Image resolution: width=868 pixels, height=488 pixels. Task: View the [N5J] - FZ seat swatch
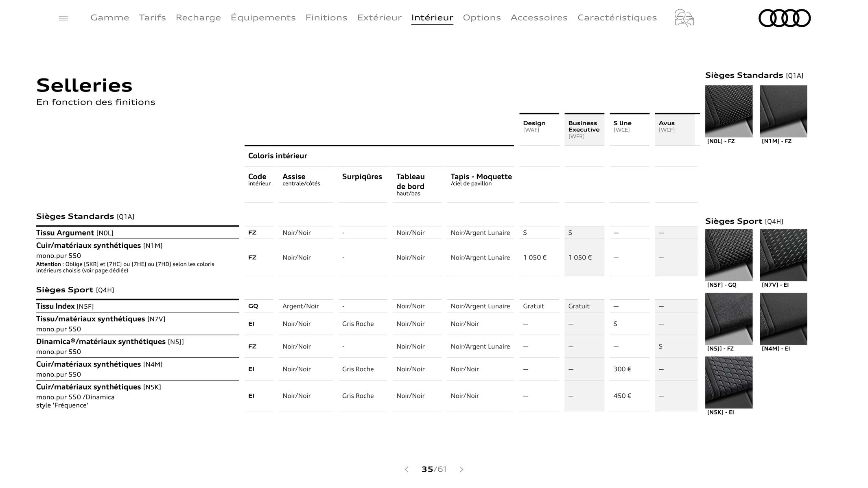pos(728,318)
